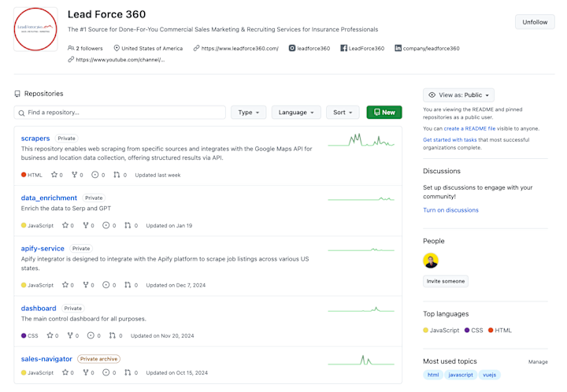Click the 2 followers people icon
This screenshot has width=567, height=392.
point(71,48)
